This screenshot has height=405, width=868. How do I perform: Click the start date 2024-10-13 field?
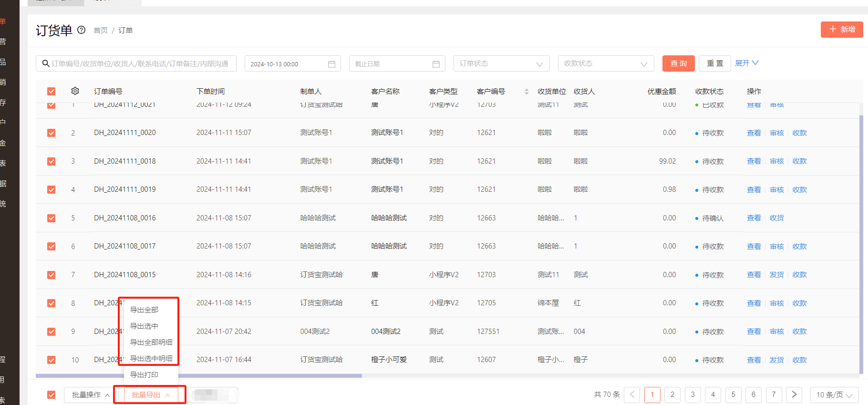point(293,64)
